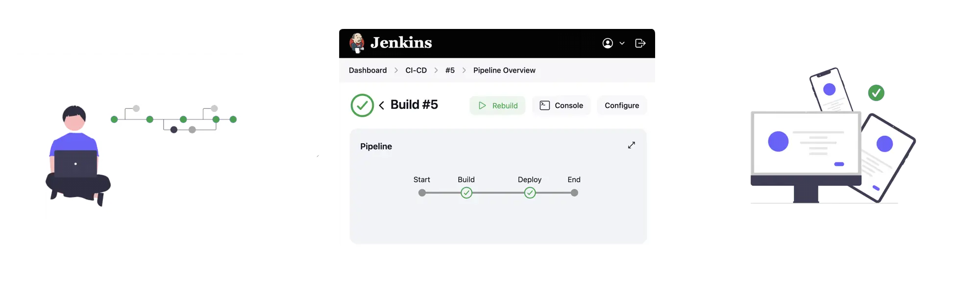Expand the chevron after #5 breadcrumb

tap(464, 70)
